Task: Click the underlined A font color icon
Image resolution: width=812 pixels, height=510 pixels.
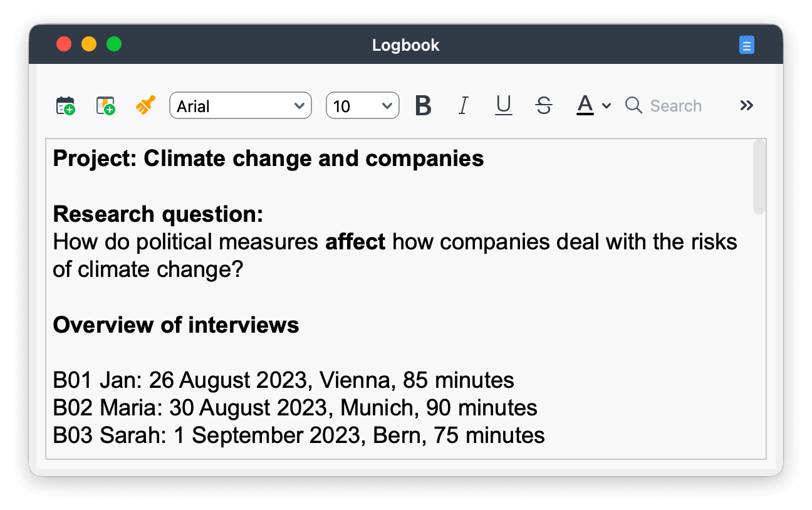Action: tap(585, 106)
